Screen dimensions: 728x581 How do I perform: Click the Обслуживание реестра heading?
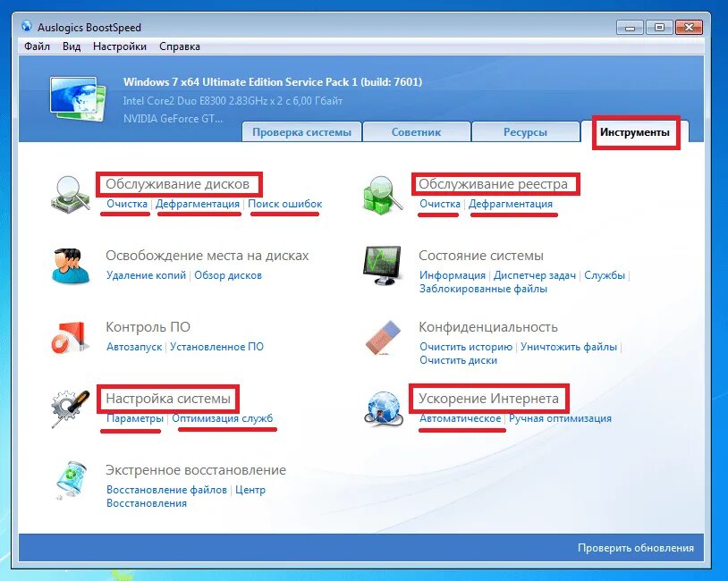(x=493, y=184)
